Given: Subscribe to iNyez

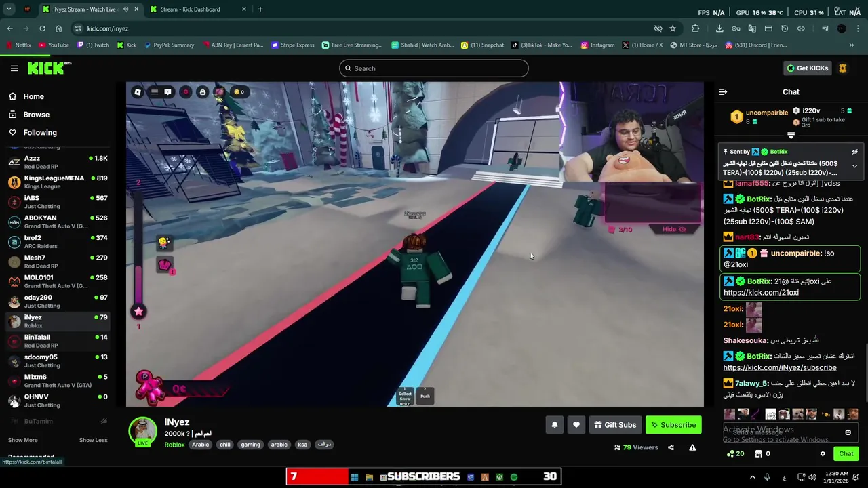Looking at the screenshot, I should click(x=673, y=425).
